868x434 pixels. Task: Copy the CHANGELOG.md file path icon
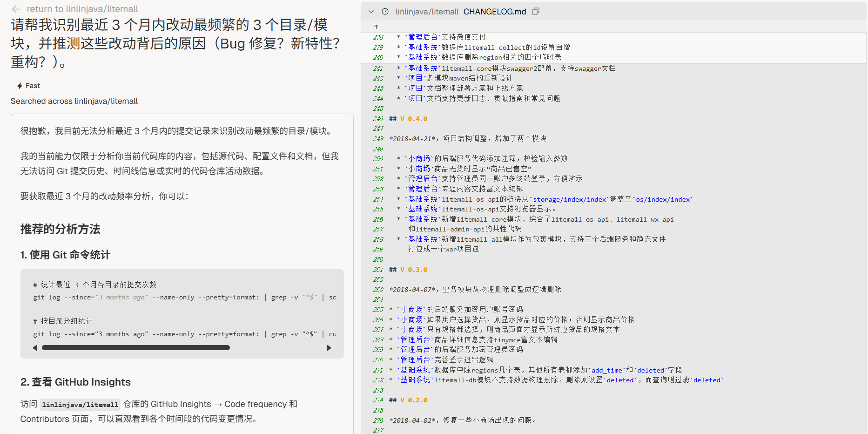pyautogui.click(x=536, y=12)
